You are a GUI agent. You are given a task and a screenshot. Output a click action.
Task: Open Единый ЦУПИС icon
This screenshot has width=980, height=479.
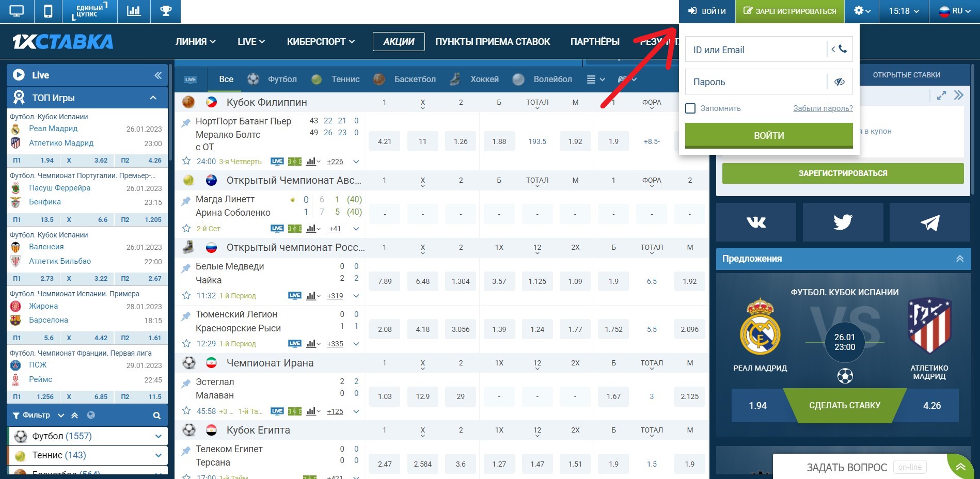tap(90, 11)
